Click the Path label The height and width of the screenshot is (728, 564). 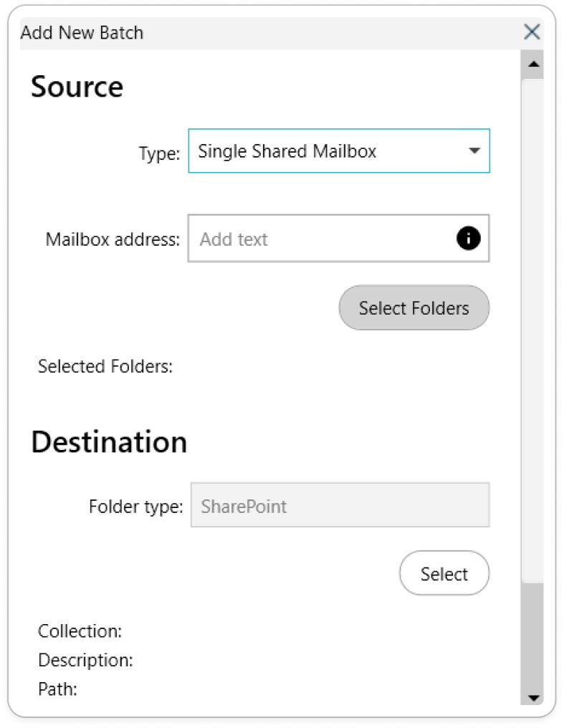pos(57,689)
